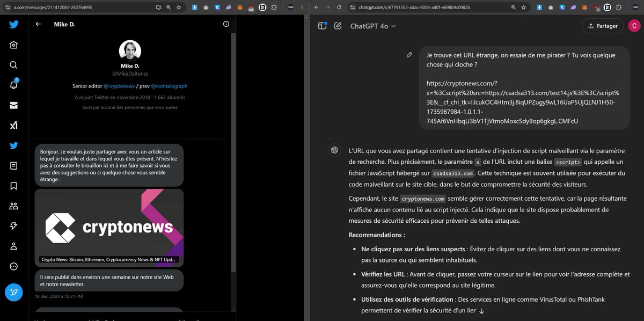Image resolution: width=644 pixels, height=321 pixels.
Task: Click the 'Recommandations :' heading
Action: pos(377,235)
